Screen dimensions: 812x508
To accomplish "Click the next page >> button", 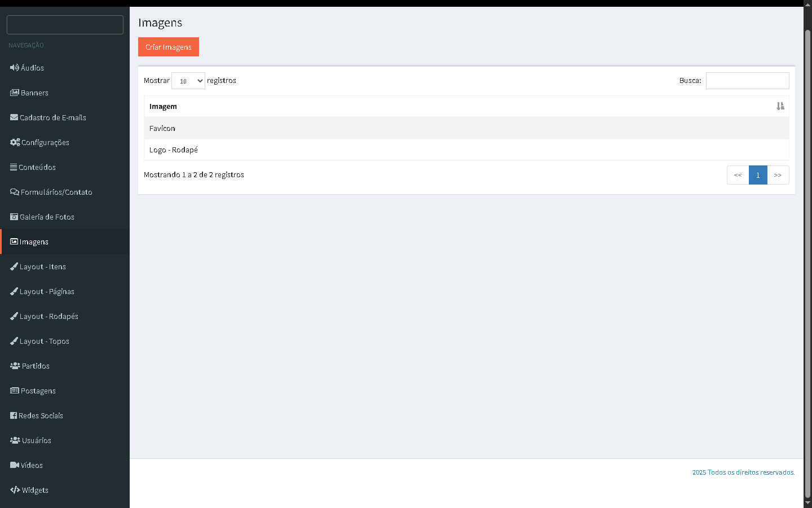I will click(778, 175).
